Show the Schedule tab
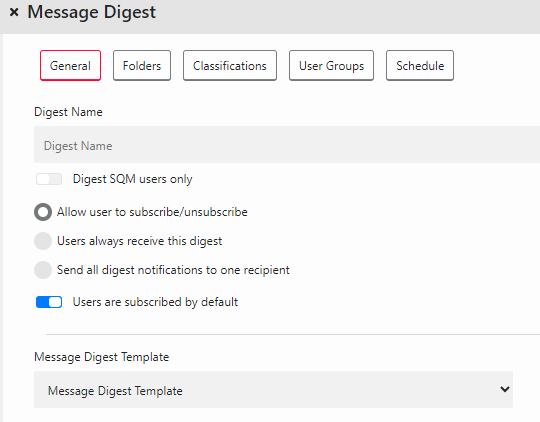 click(x=420, y=65)
